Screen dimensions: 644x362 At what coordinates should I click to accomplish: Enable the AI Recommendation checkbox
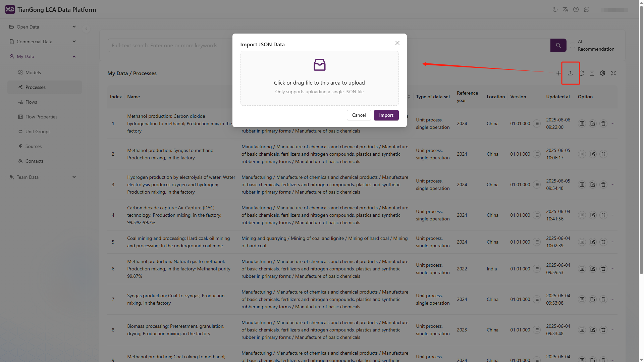click(573, 45)
